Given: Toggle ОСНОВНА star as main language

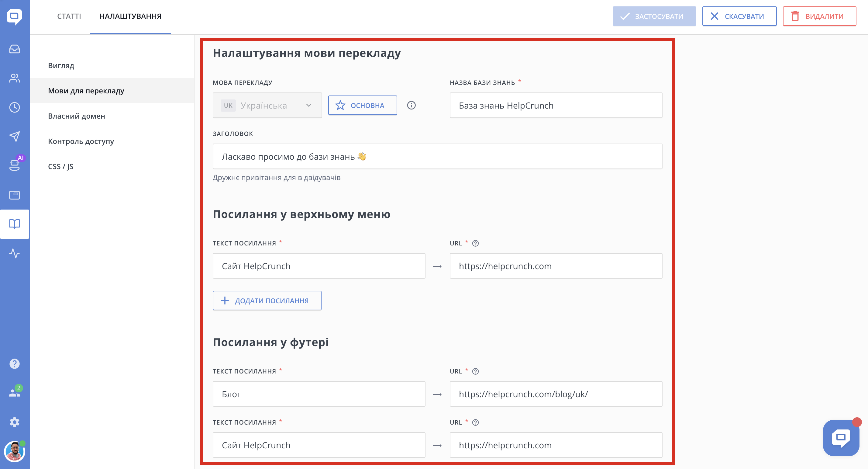Looking at the screenshot, I should point(362,106).
